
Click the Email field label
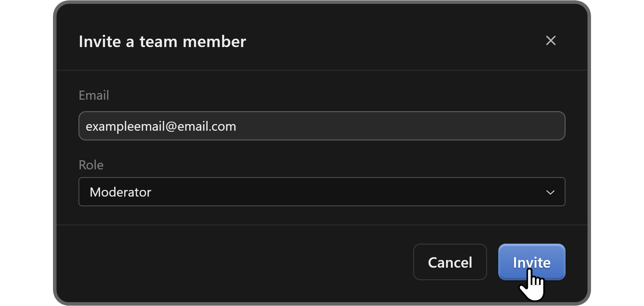94,95
